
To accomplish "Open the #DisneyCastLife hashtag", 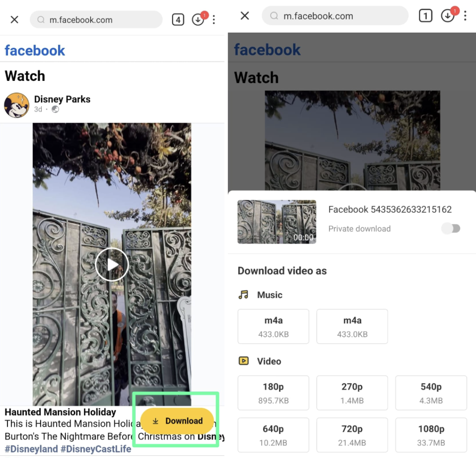I will [96, 449].
